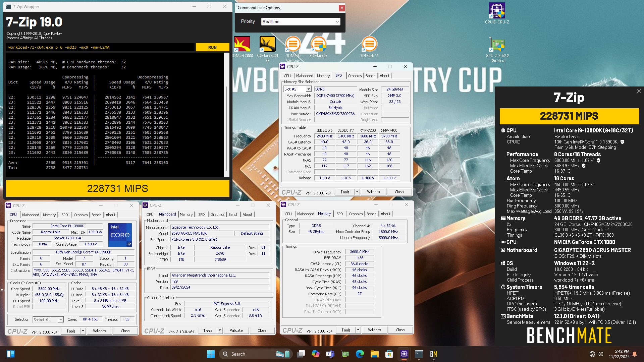Click the yellow 228731 MIPS banner in BenchMate
Viewport: 644px width, 362px height.
pyautogui.click(x=569, y=116)
